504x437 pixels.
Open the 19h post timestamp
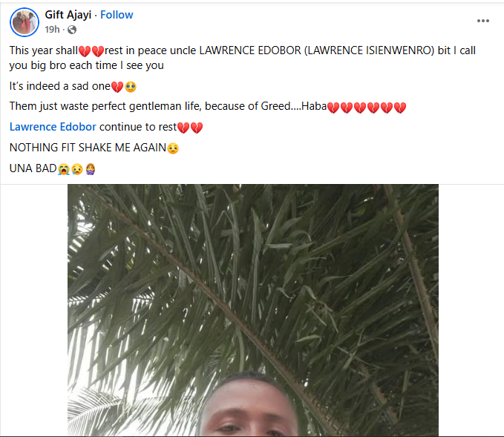52,30
